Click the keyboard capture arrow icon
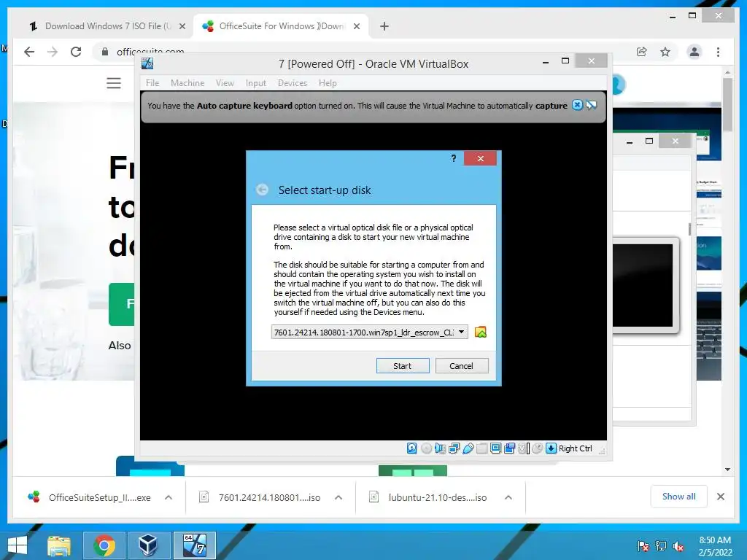The width and height of the screenshot is (747, 560). coord(551,448)
